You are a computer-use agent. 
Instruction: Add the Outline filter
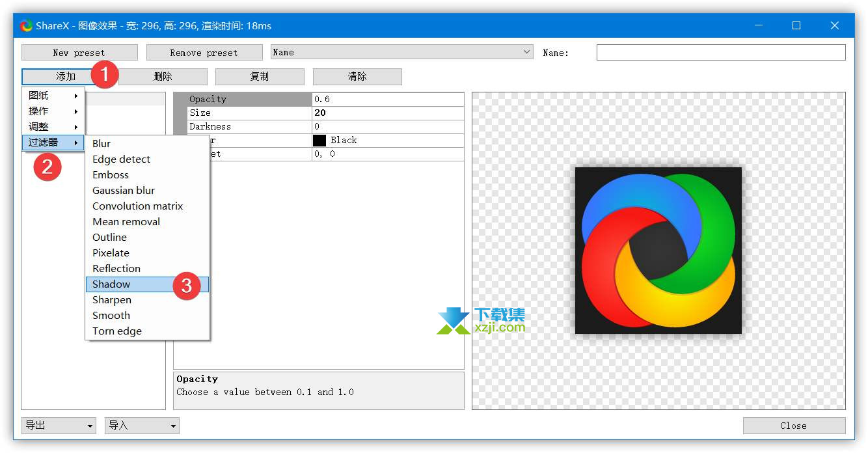(148, 238)
